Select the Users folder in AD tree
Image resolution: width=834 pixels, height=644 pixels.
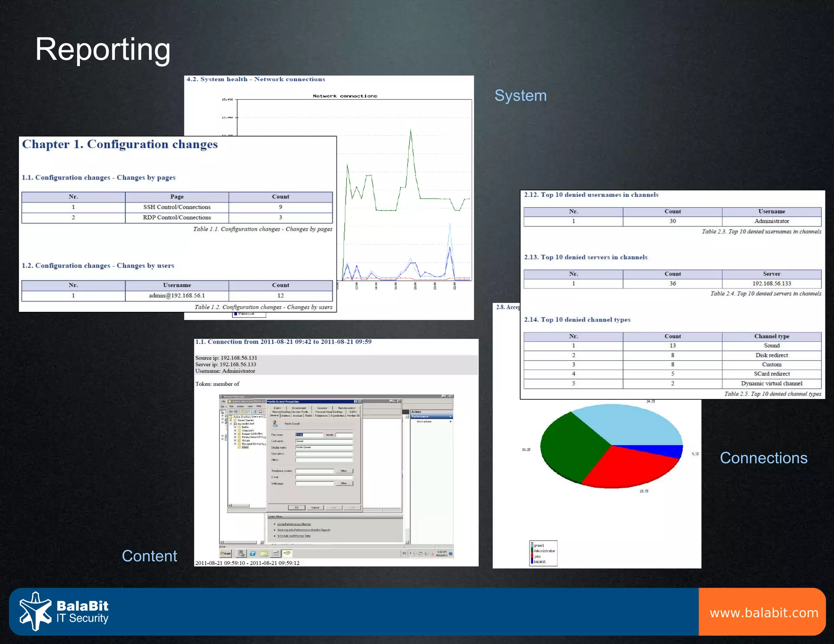click(245, 447)
